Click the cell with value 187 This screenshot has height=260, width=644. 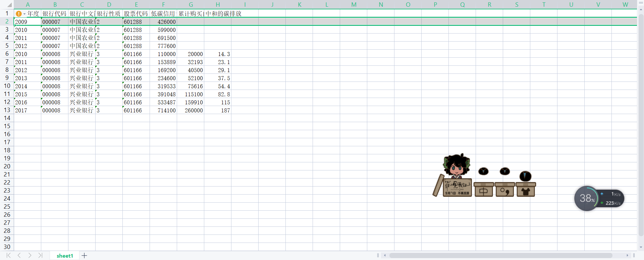coord(218,110)
